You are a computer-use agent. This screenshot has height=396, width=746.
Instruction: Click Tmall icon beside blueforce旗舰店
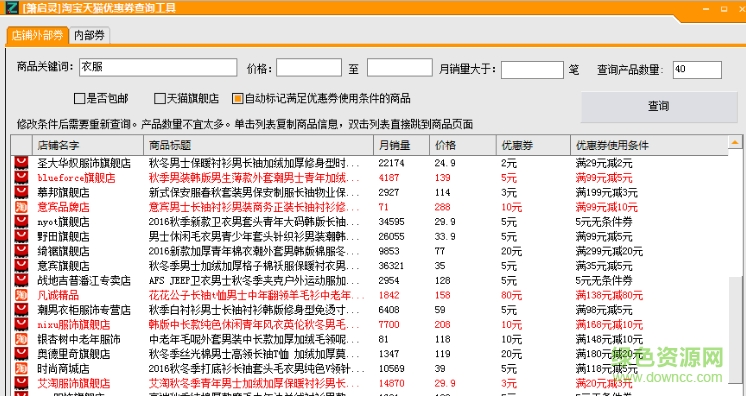[21, 178]
